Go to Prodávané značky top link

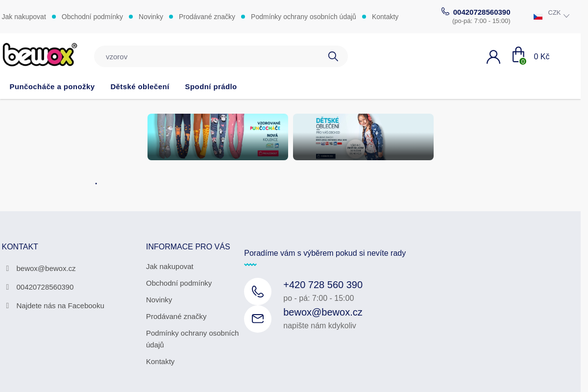click(207, 17)
